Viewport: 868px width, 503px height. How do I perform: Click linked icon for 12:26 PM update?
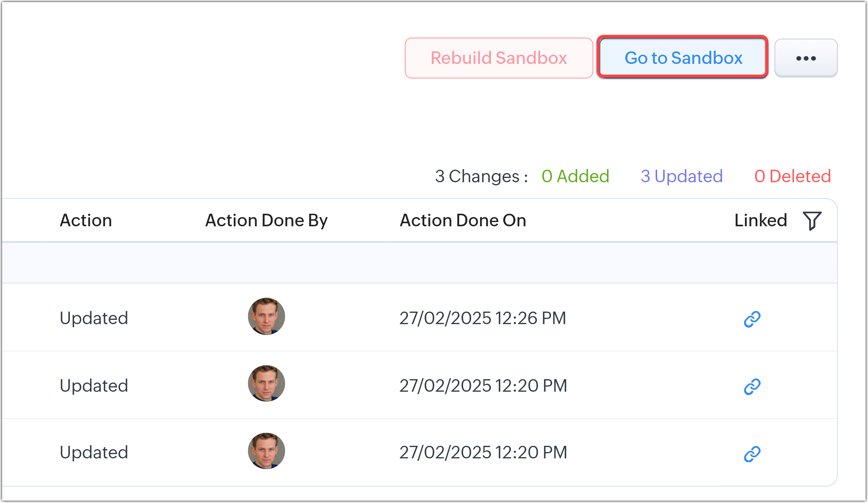pyautogui.click(x=752, y=319)
